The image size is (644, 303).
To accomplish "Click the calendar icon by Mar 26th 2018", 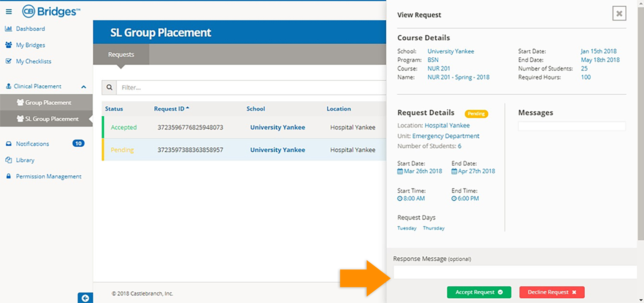I will tap(400, 171).
